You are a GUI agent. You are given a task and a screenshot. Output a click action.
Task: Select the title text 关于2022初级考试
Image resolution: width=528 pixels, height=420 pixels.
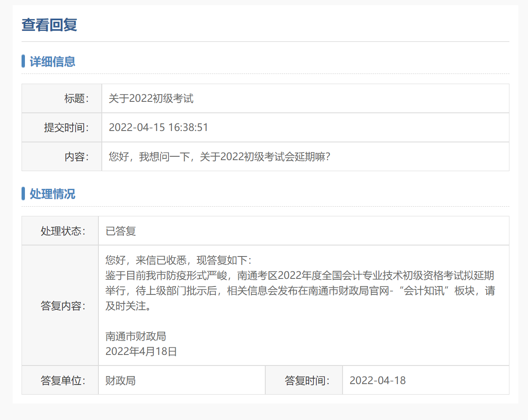149,98
